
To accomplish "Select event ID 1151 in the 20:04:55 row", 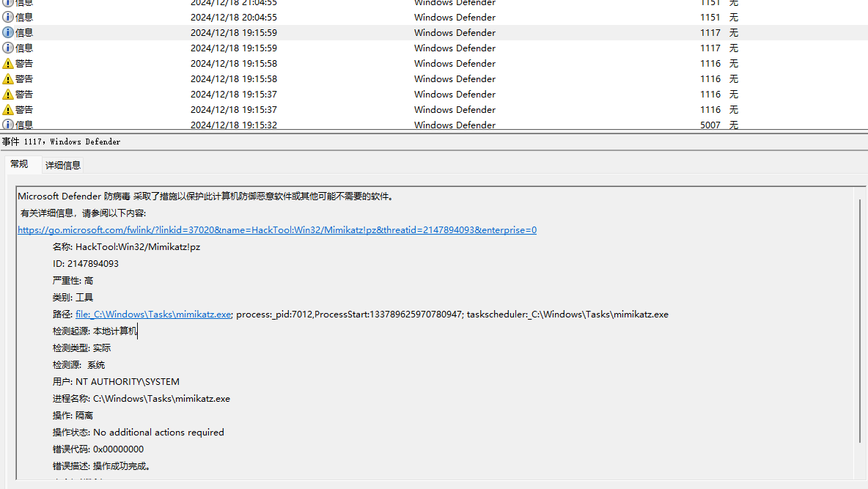I will tap(710, 17).
